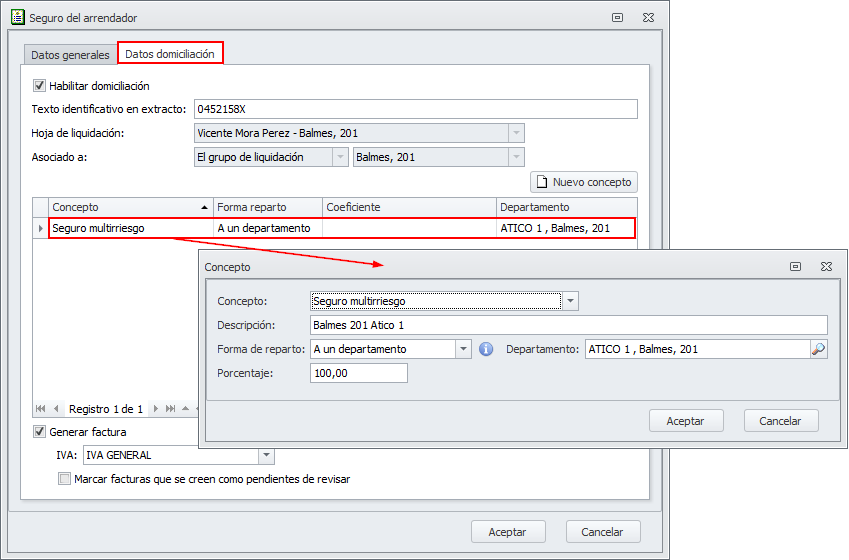The width and height of the screenshot is (849, 560).
Task: Click the Registro 1 de 1 text
Action: point(106,409)
